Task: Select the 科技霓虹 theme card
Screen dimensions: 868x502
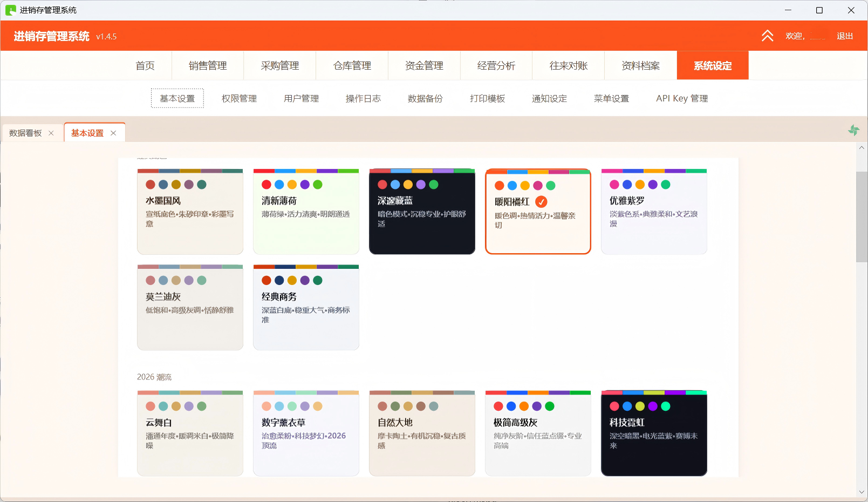Action: (654, 433)
